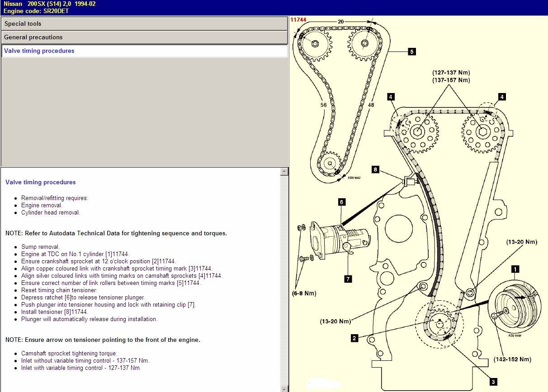Select Valve timing procedures item
This screenshot has height=392, width=548.
144,51
